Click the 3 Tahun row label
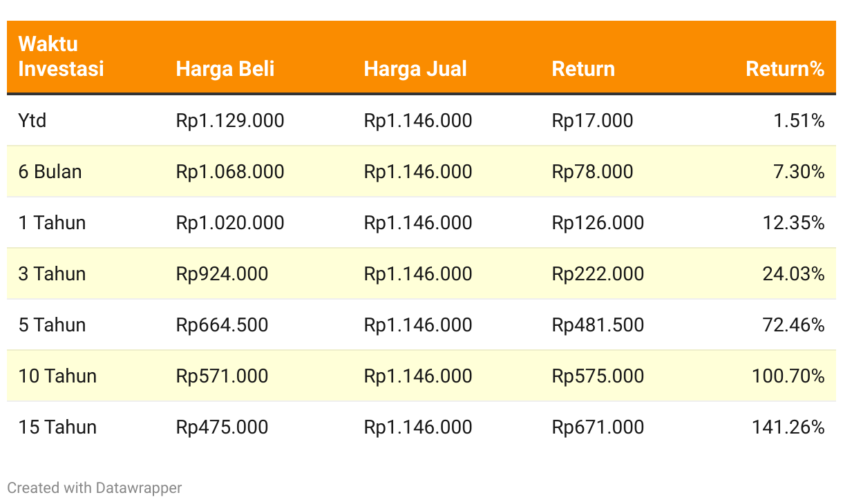Viewport: 843px width, 504px height. 52,274
